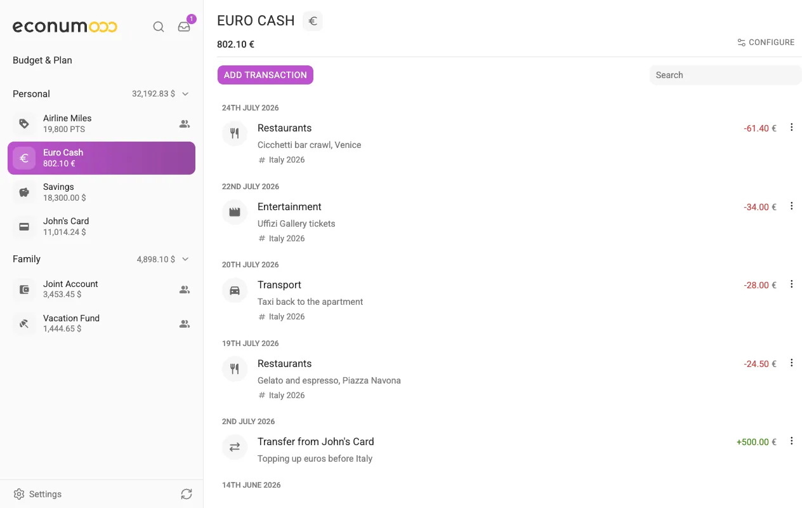This screenshot has height=508, width=812.
Task: Click the Italy 2026 tag under Uffizi Gallery tickets
Action: click(282, 239)
